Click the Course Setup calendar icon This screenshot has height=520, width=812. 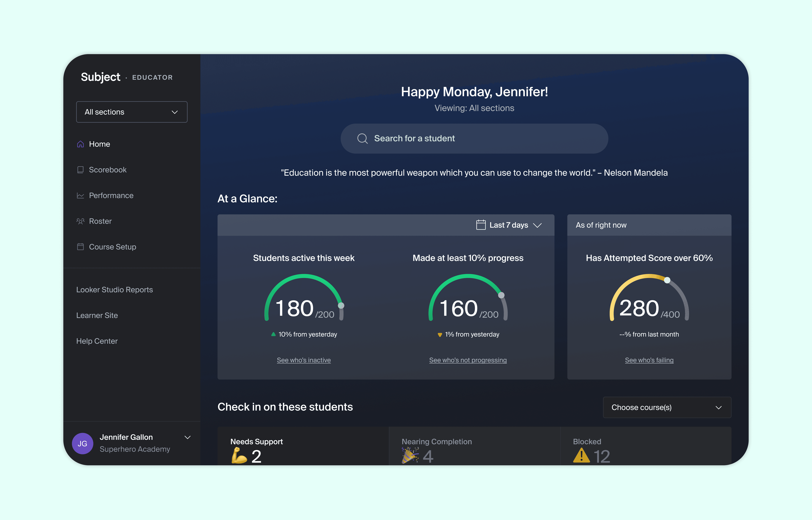point(80,247)
